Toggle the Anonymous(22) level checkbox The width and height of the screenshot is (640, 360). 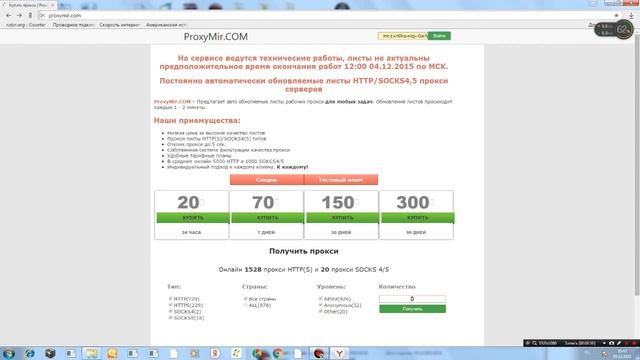320,305
